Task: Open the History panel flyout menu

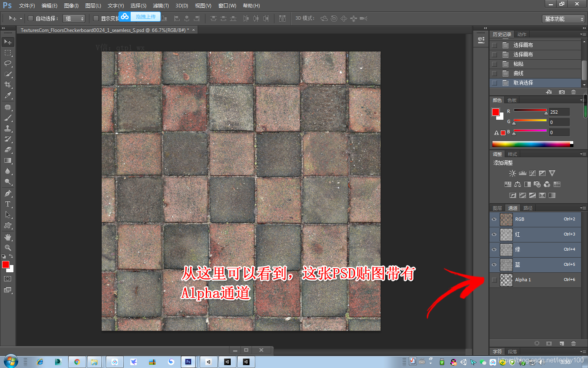Action: pos(583,34)
